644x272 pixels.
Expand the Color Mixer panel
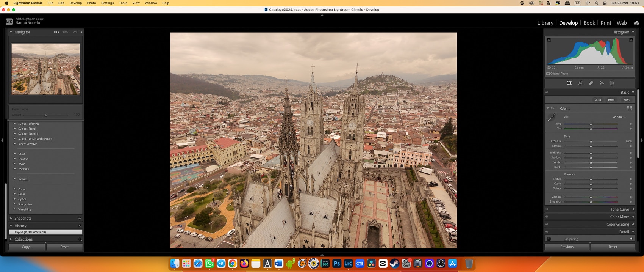tap(633, 217)
